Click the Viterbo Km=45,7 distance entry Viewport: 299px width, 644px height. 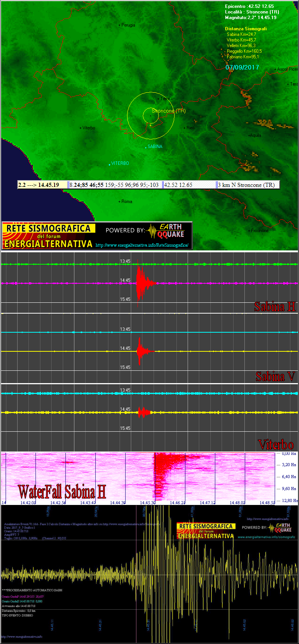241,40
